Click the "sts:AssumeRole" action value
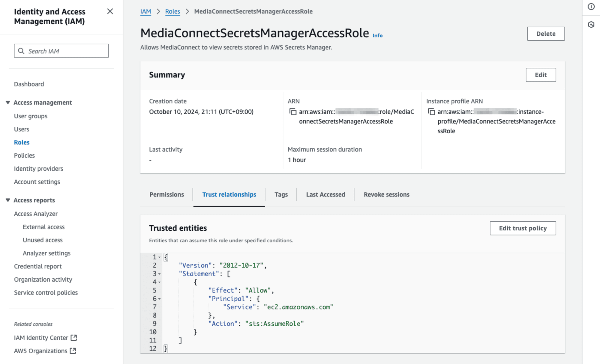This screenshot has width=600, height=364. pyautogui.click(x=274, y=324)
